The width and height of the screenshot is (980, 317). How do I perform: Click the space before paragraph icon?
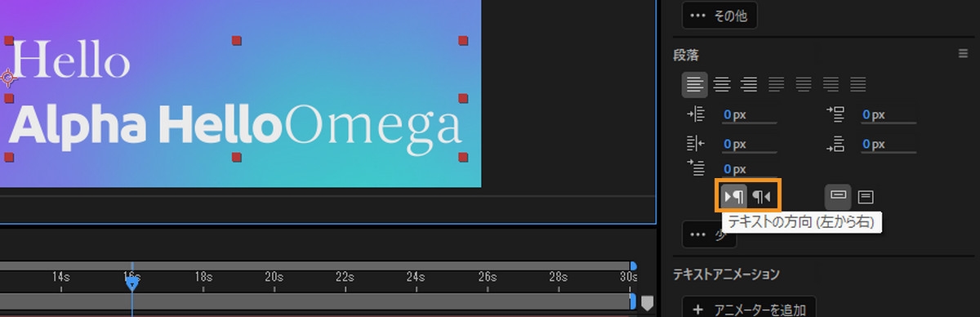click(835, 114)
